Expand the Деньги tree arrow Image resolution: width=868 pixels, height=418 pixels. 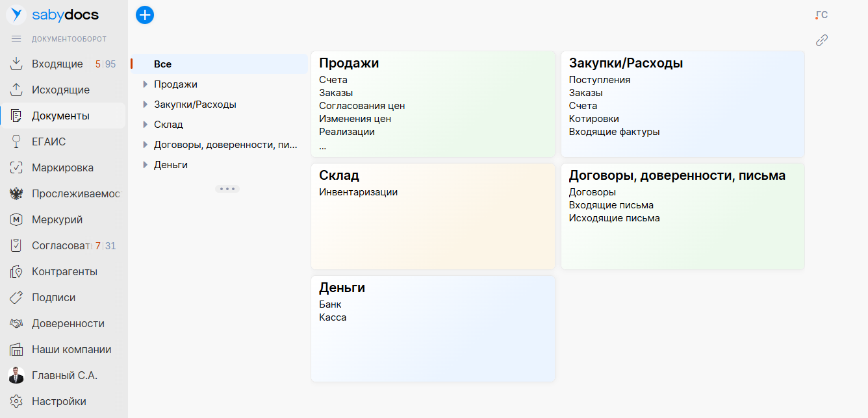(146, 165)
